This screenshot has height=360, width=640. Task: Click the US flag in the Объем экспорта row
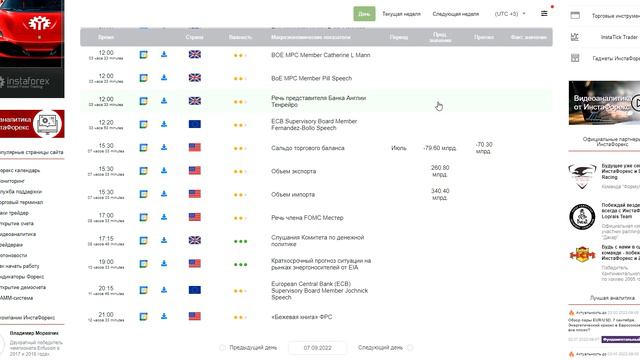click(195, 171)
